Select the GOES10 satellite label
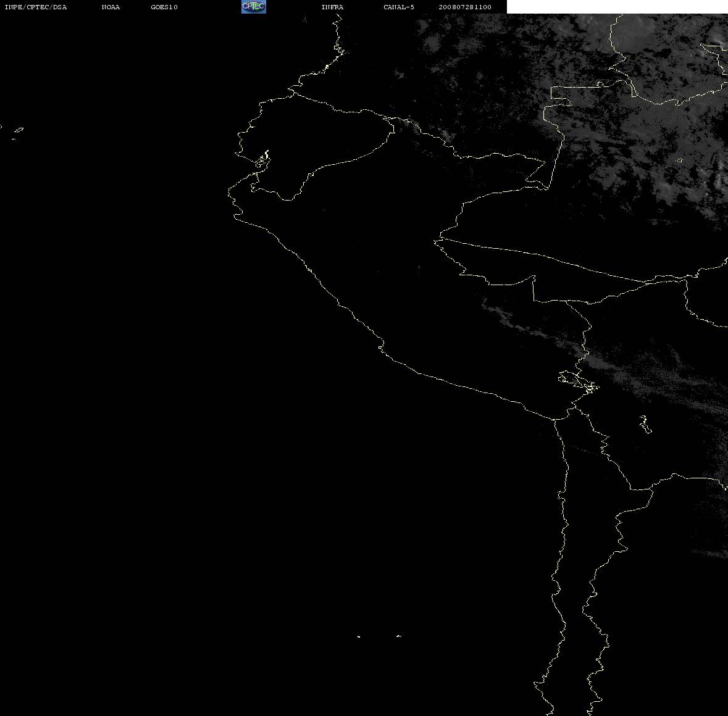This screenshot has height=716, width=728. pos(164,7)
